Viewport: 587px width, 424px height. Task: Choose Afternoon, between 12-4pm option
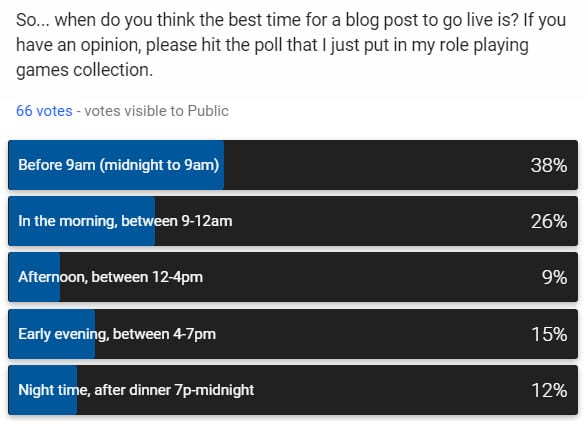293,277
